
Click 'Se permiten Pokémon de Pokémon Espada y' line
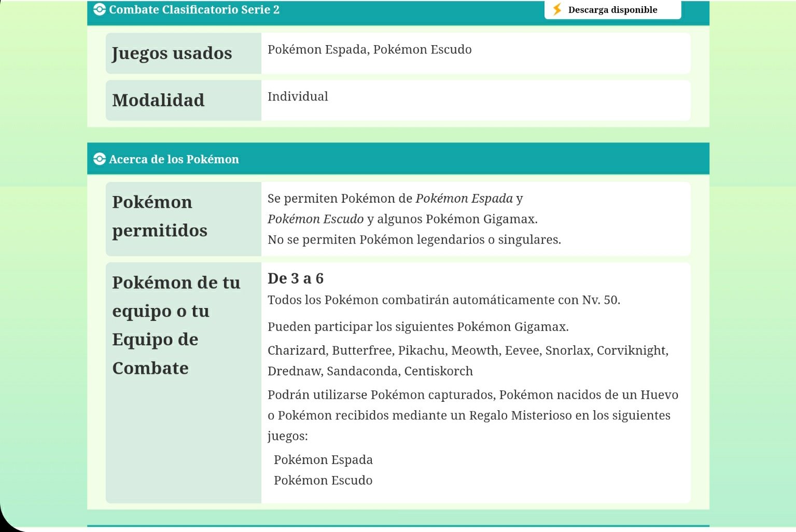point(395,199)
